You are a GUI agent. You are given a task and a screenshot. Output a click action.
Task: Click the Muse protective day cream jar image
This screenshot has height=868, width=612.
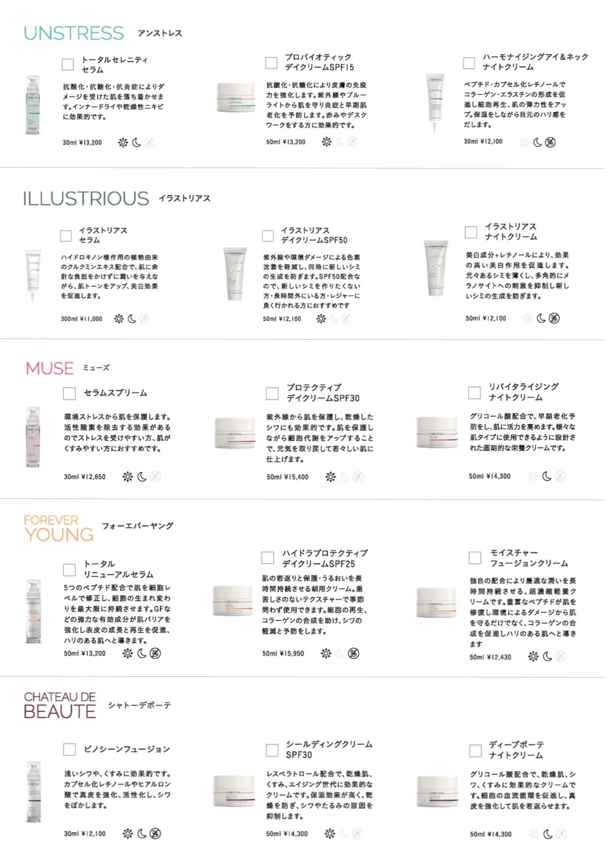pyautogui.click(x=235, y=433)
